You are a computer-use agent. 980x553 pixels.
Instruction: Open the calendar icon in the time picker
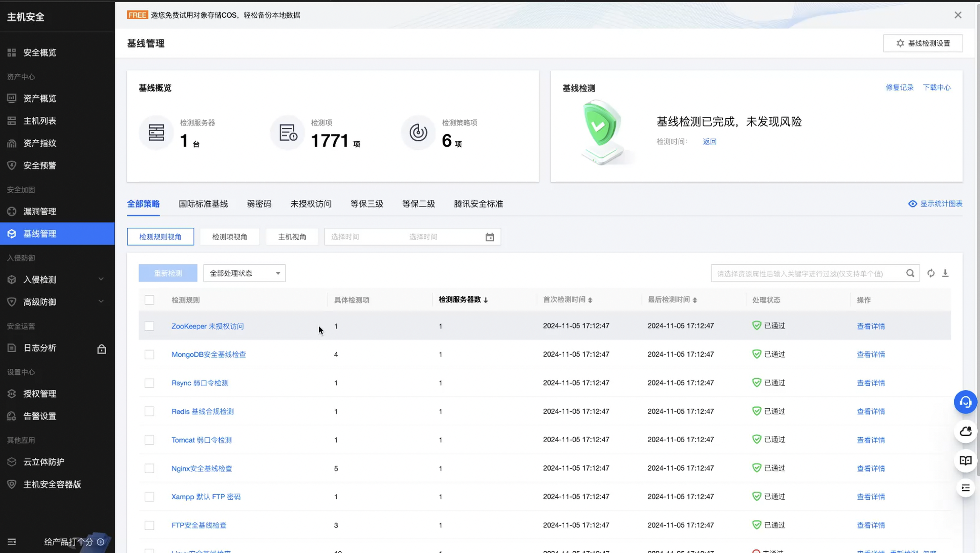[x=490, y=237]
